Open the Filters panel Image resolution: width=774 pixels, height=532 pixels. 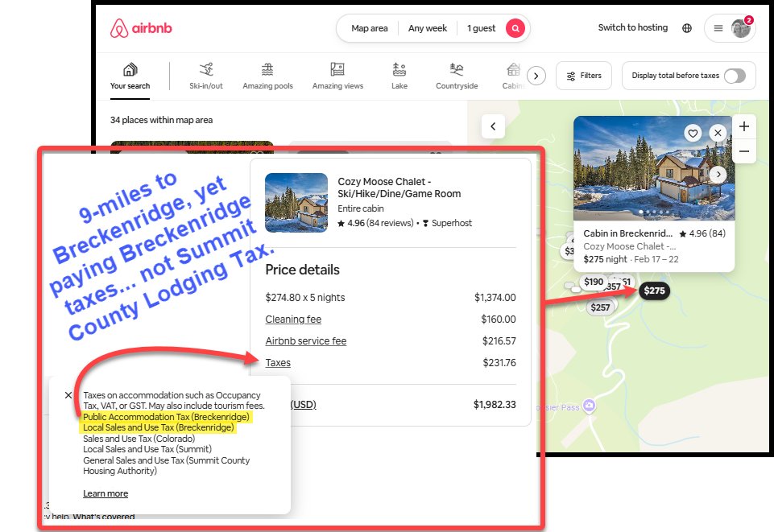point(583,75)
